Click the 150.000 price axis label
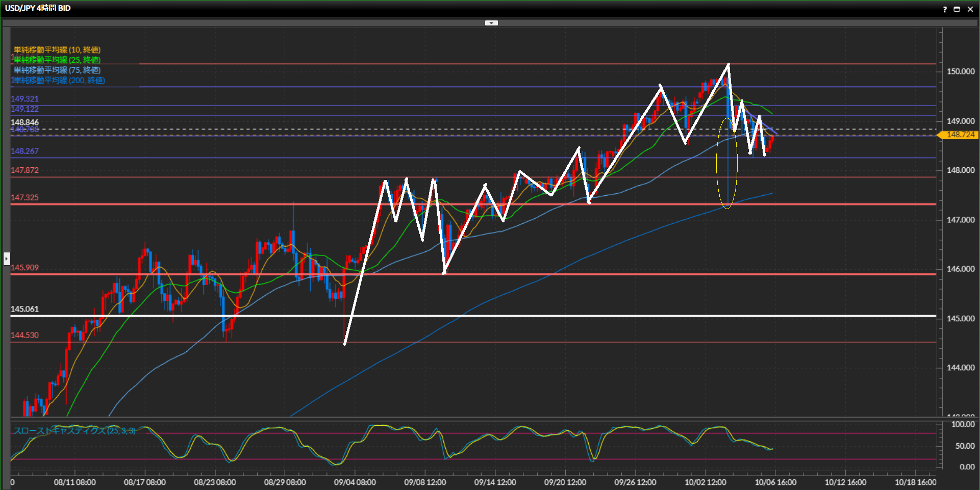Screen dimensions: 980x490 (x=961, y=71)
